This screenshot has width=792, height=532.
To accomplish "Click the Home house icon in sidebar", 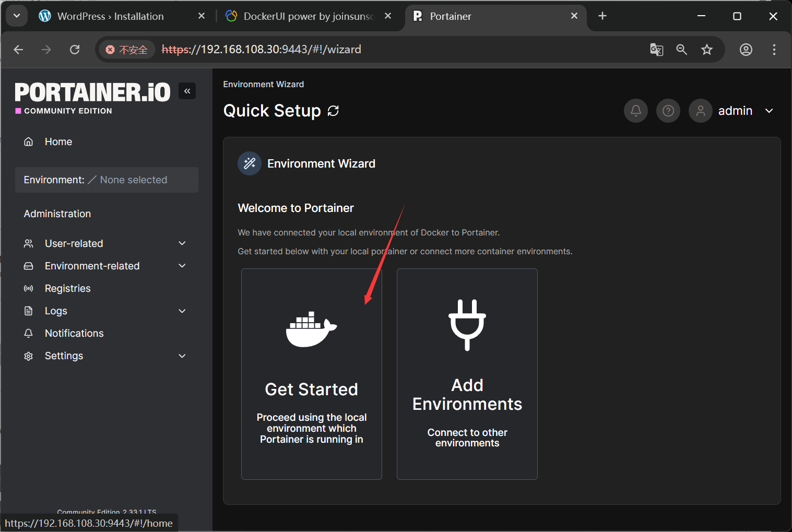I will point(29,141).
